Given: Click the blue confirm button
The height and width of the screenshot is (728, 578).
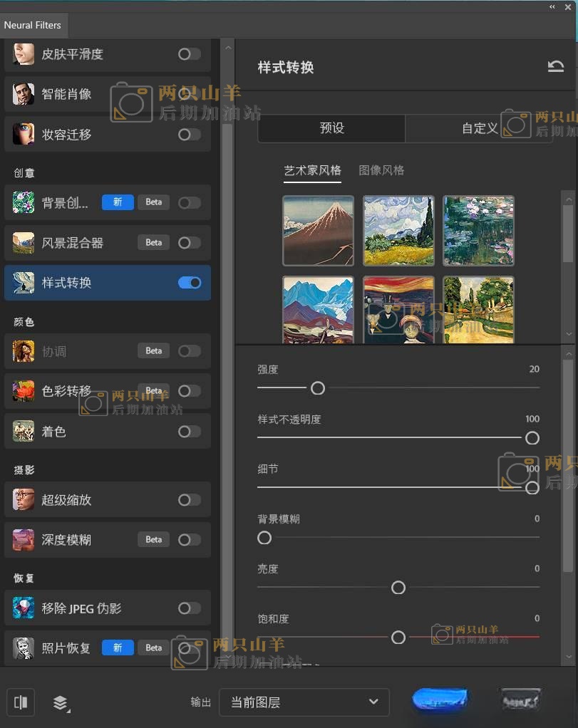Looking at the screenshot, I should pos(440,700).
